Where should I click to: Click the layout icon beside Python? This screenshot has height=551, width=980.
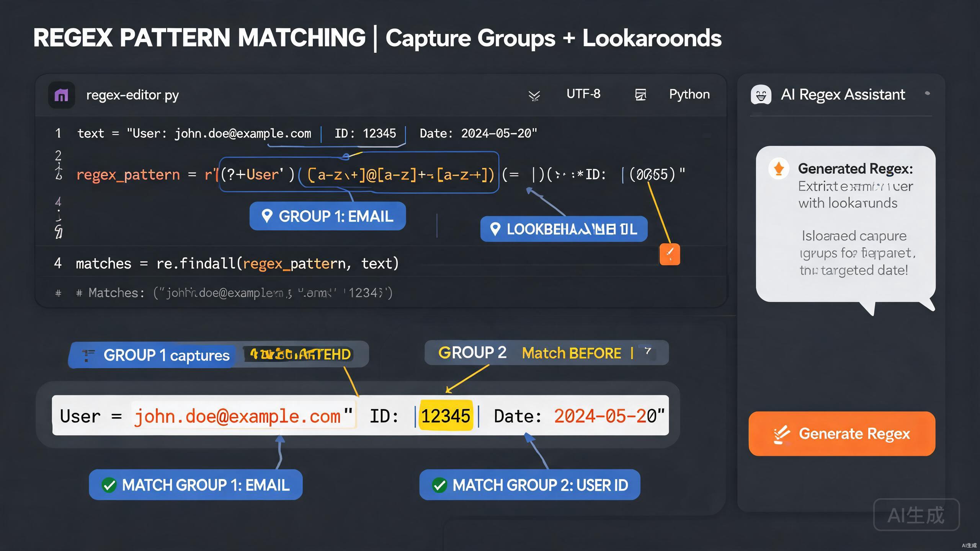tap(640, 95)
